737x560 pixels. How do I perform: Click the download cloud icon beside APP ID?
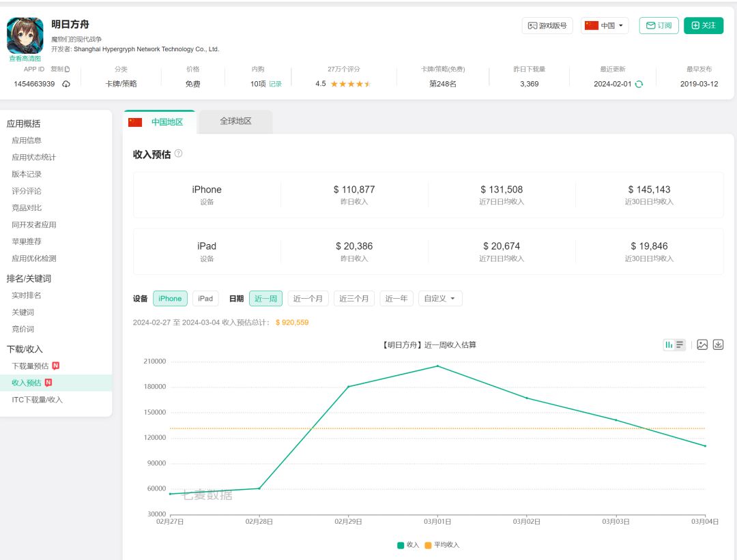66,84
